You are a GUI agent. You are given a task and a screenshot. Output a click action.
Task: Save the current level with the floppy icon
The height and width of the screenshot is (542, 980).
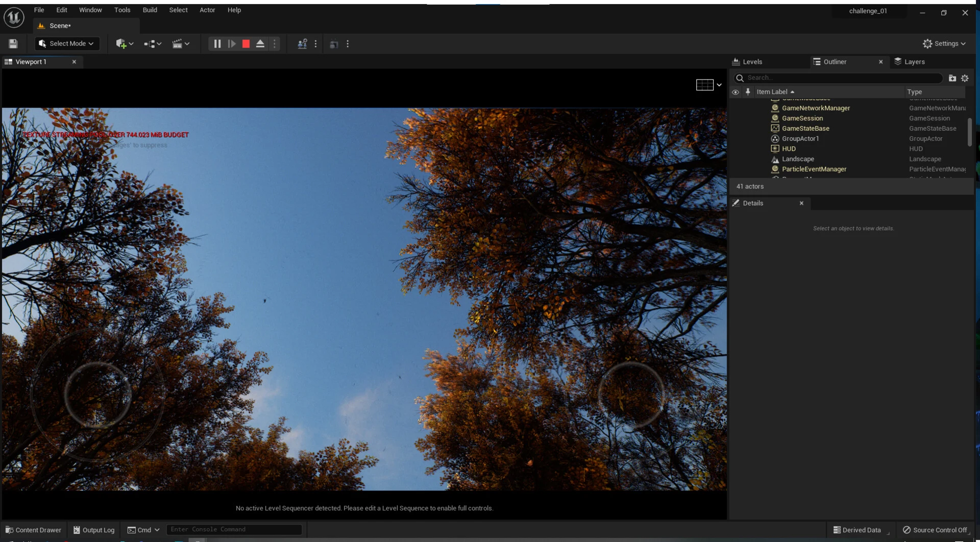13,44
